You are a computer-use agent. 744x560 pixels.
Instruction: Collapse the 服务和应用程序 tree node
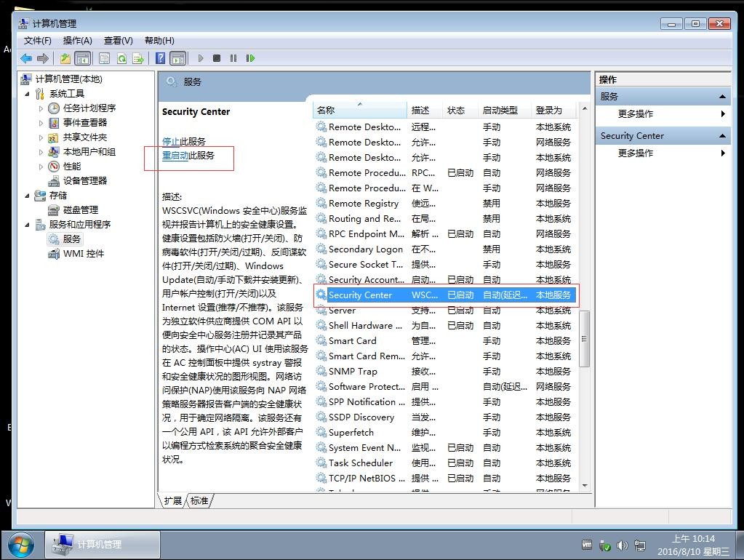(27, 225)
